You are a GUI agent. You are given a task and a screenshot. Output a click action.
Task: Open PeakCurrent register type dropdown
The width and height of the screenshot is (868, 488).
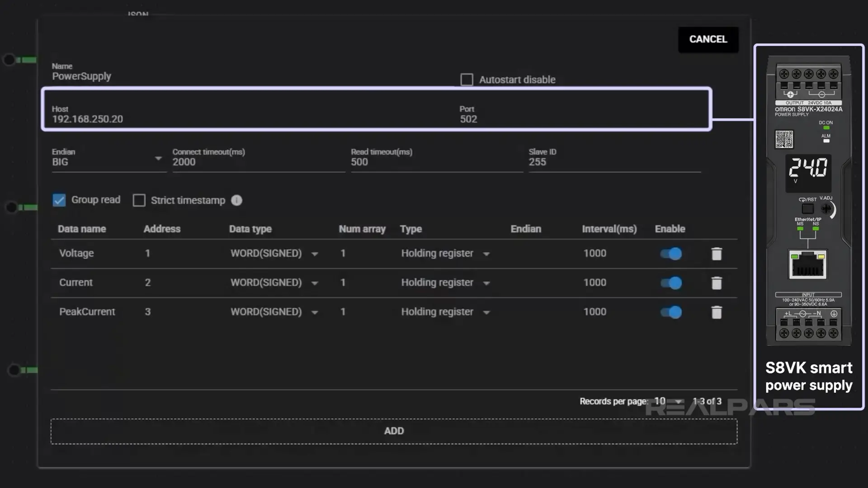point(446,312)
